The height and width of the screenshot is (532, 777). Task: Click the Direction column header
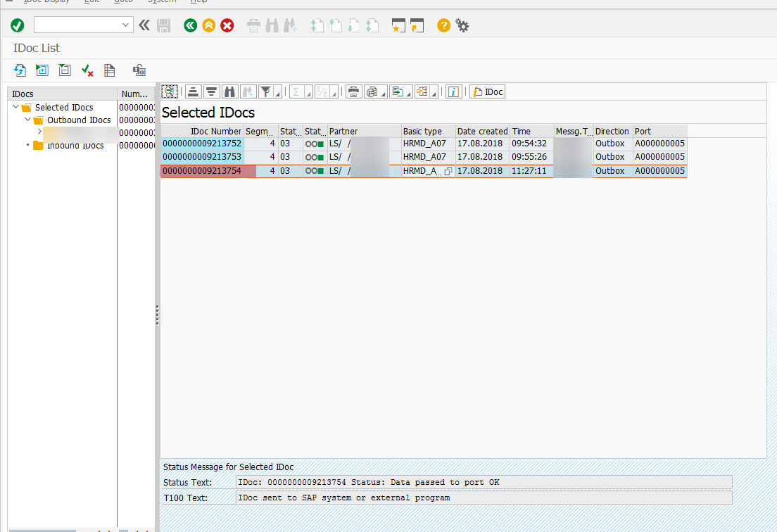click(x=612, y=132)
